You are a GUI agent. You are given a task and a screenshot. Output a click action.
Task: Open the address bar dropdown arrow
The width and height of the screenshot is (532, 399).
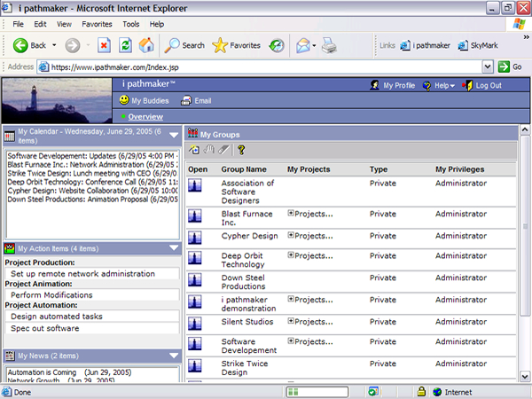[x=488, y=66]
